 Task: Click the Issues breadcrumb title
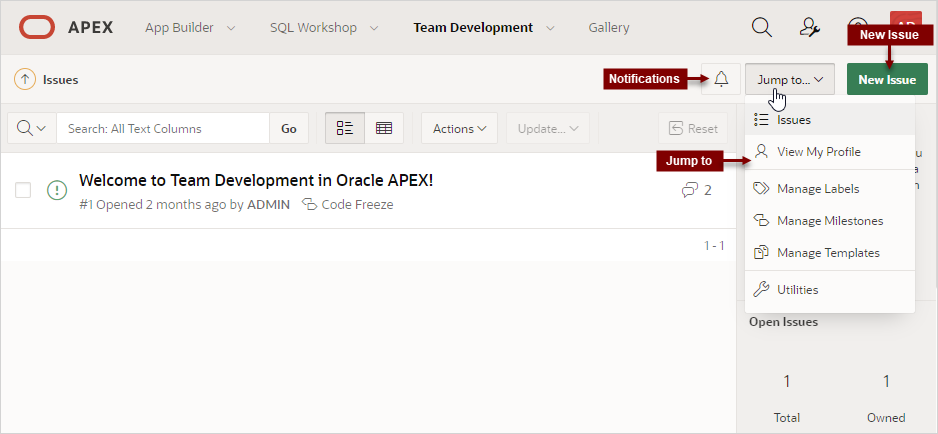(60, 80)
